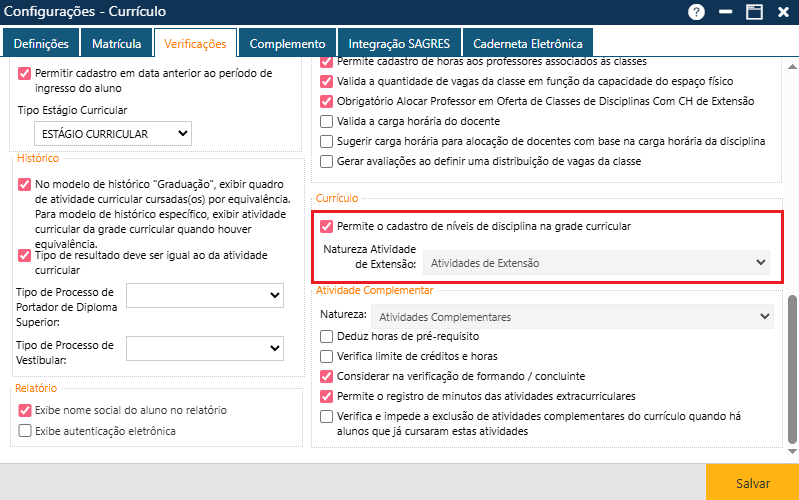This screenshot has width=799, height=500.
Task: Check Deduz horas de pré-requisito
Action: (x=326, y=336)
